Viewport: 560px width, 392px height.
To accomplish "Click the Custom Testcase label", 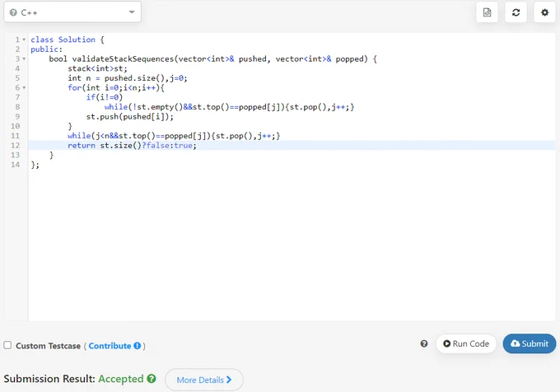I will (48, 346).
